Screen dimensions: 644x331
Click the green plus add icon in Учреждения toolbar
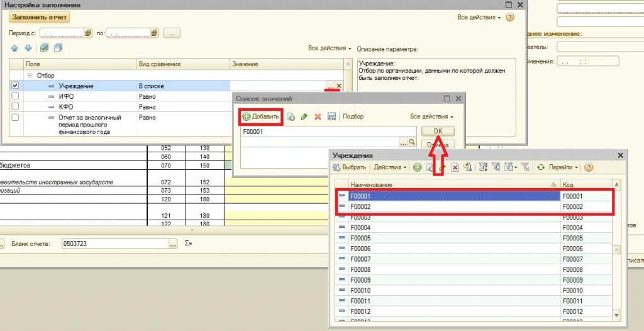click(418, 167)
